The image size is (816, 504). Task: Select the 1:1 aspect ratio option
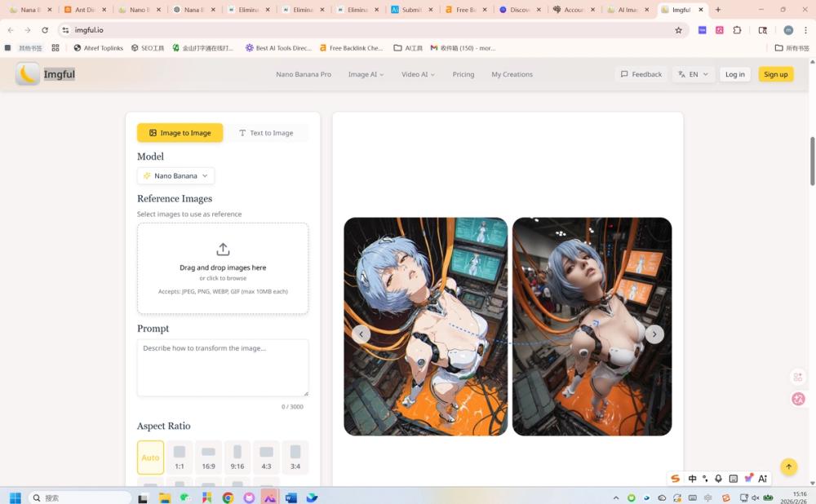point(180,458)
